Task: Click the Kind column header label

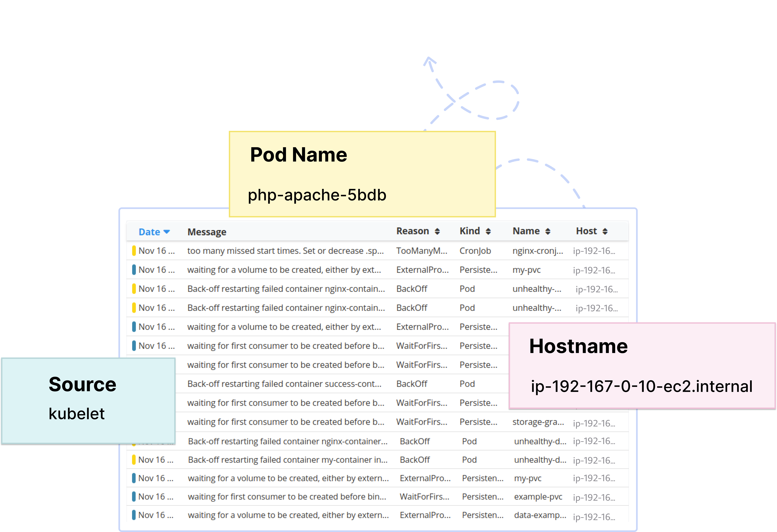Action: (470, 231)
